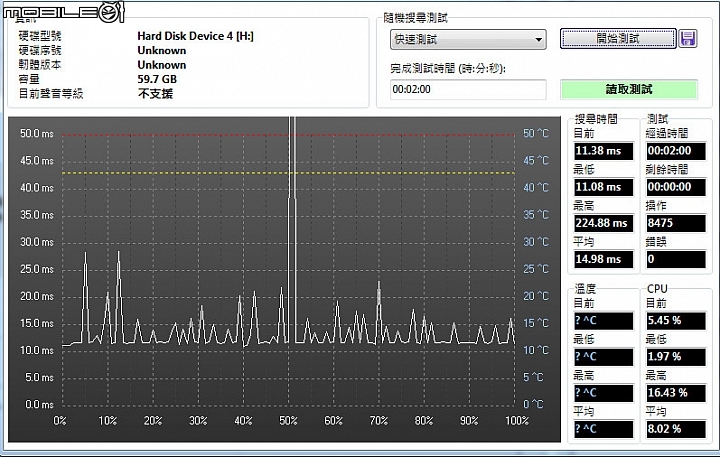Click the 8.02 % average CPU value
This screenshot has height=457, width=720.
coord(675,429)
